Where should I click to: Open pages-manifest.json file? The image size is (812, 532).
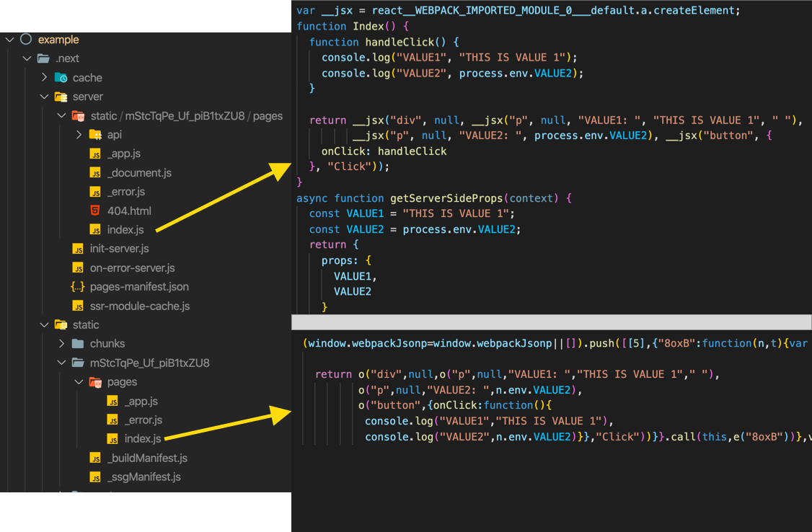pyautogui.click(x=139, y=287)
